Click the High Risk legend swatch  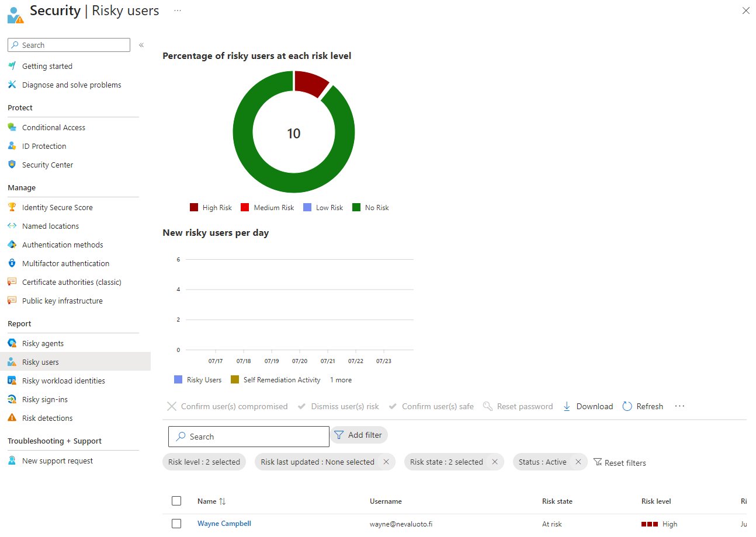(x=194, y=207)
